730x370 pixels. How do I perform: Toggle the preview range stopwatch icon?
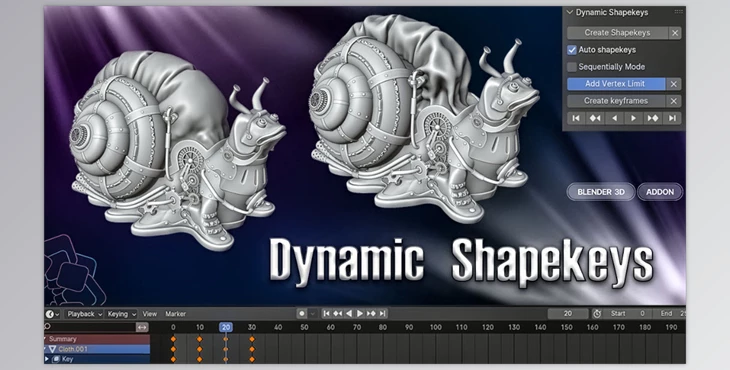(597, 314)
